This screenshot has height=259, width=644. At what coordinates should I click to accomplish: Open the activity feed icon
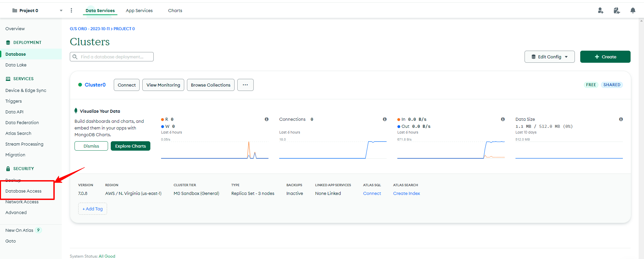point(617,10)
